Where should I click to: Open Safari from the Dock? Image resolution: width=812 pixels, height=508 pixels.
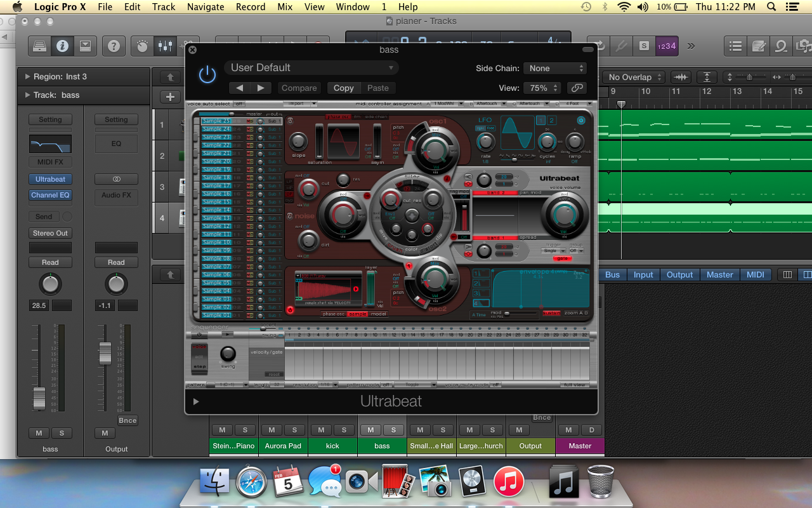(251, 481)
